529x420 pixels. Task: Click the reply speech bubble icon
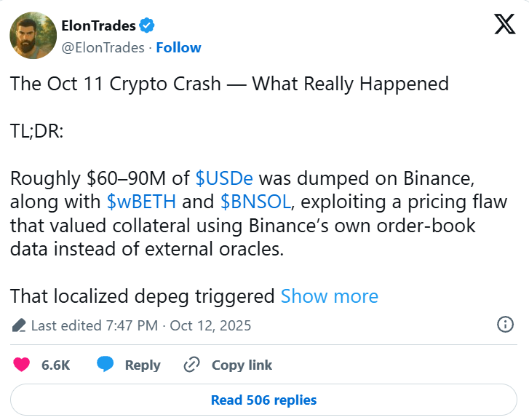pyautogui.click(x=106, y=365)
